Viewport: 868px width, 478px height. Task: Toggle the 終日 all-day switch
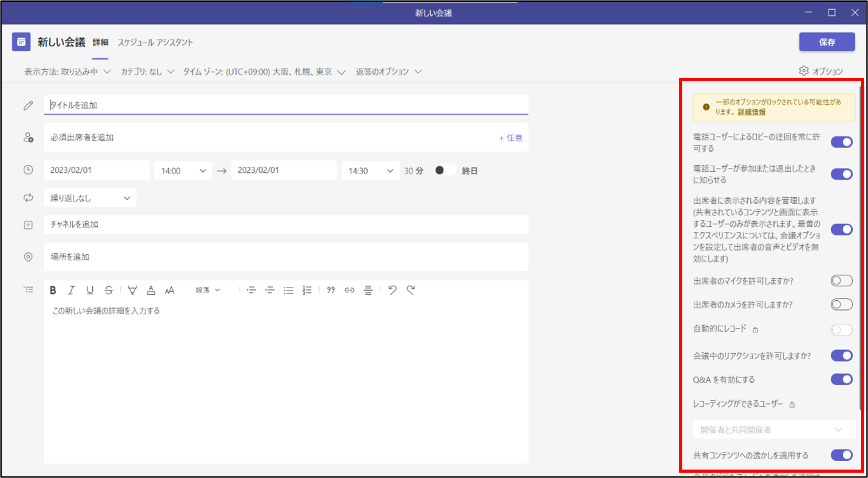tap(444, 170)
